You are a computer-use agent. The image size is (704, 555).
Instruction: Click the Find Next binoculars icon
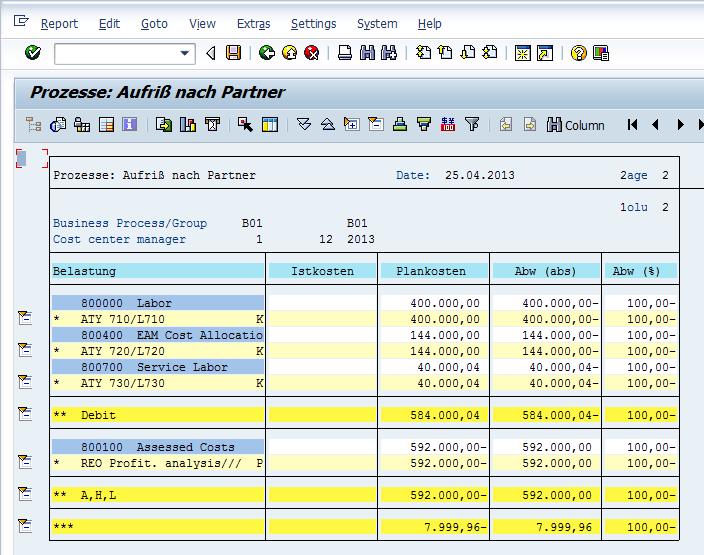(389, 53)
